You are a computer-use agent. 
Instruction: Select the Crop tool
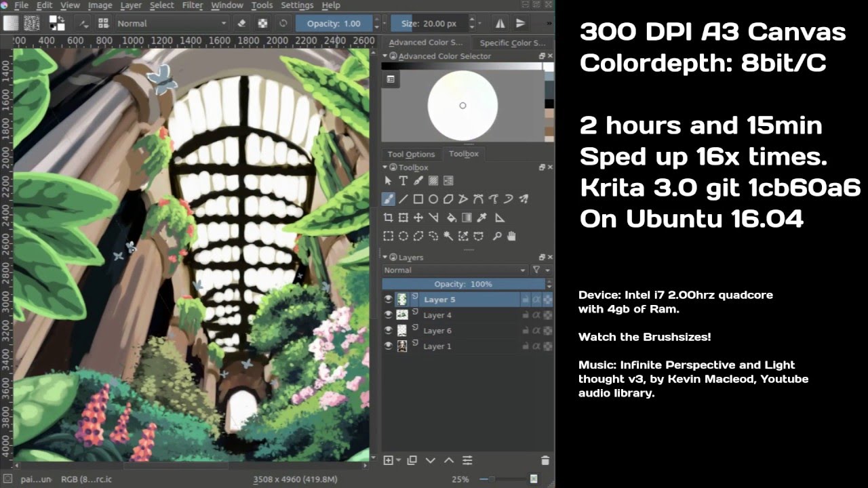point(388,218)
